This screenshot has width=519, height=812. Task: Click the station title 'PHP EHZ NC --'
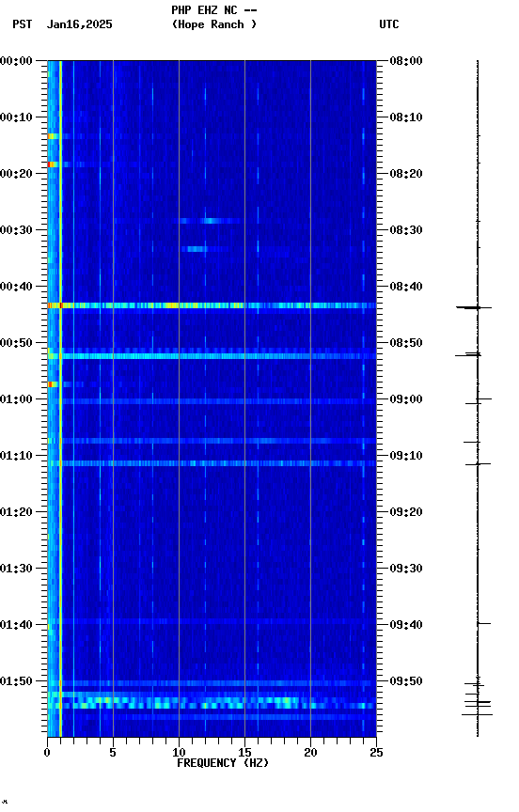click(x=214, y=10)
